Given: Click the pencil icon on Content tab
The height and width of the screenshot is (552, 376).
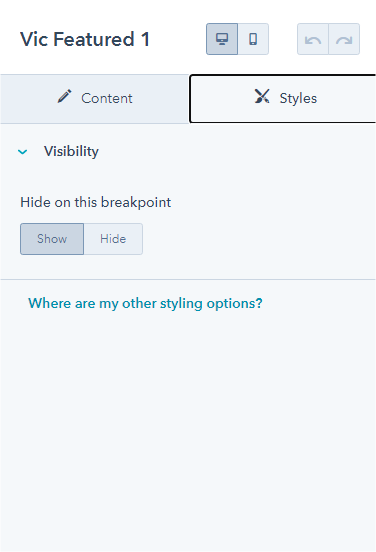Looking at the screenshot, I should tap(64, 96).
